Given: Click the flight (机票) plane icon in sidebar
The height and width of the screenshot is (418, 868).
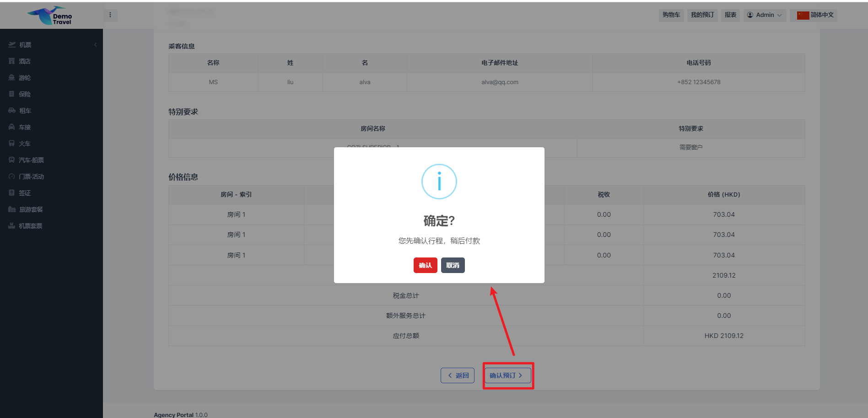Looking at the screenshot, I should [12, 45].
